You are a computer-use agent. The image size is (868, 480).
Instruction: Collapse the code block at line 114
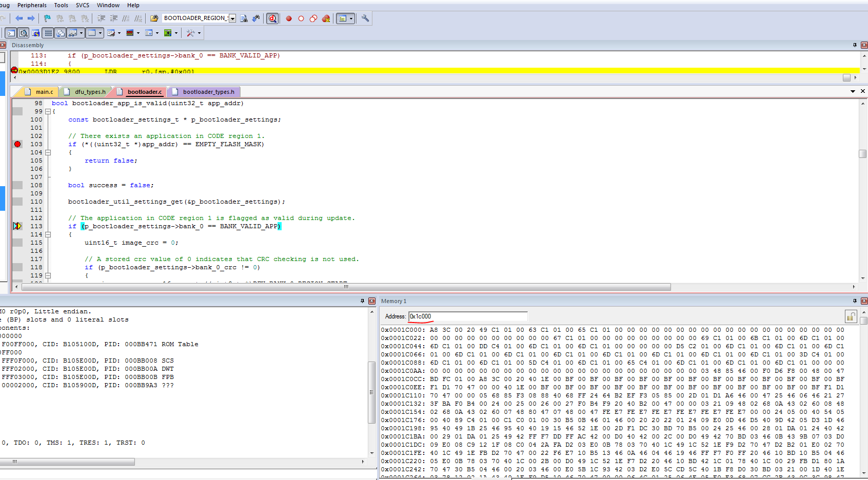(48, 234)
